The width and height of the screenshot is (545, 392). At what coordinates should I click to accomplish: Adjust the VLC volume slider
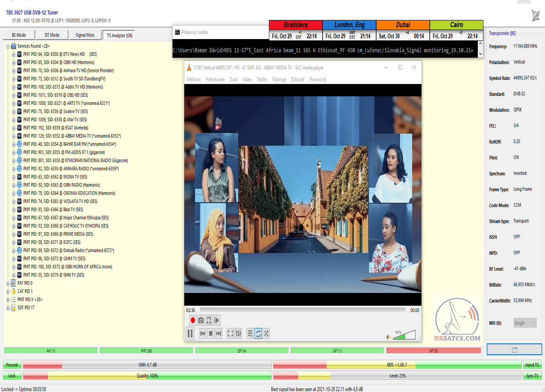404,336
